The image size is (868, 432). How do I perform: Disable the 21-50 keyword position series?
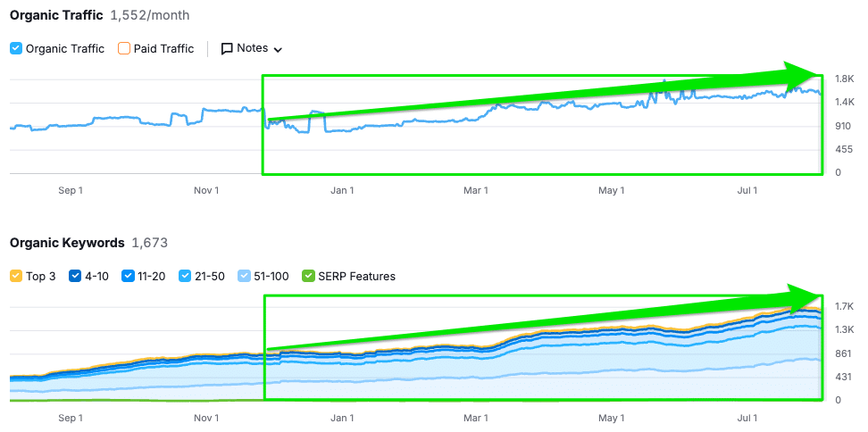pos(186,277)
